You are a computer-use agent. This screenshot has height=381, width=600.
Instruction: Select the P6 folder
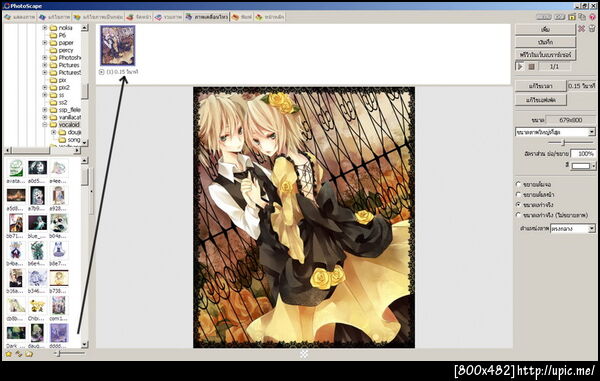pos(58,35)
